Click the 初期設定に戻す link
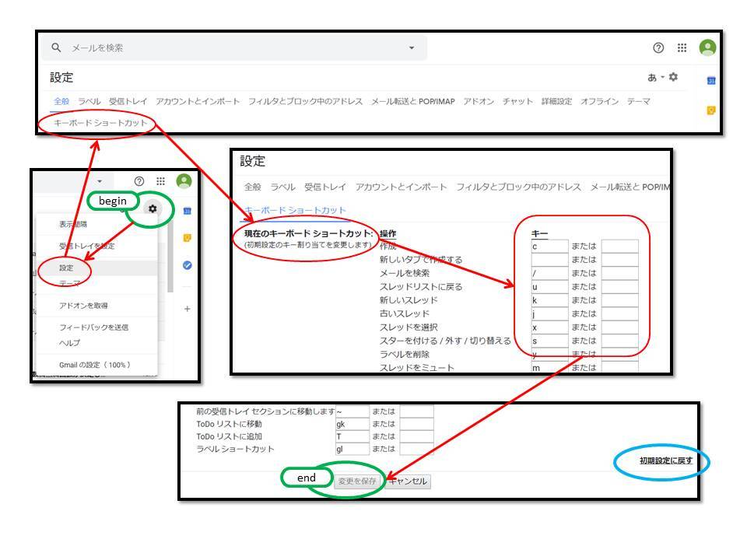The width and height of the screenshot is (747, 560). (666, 460)
